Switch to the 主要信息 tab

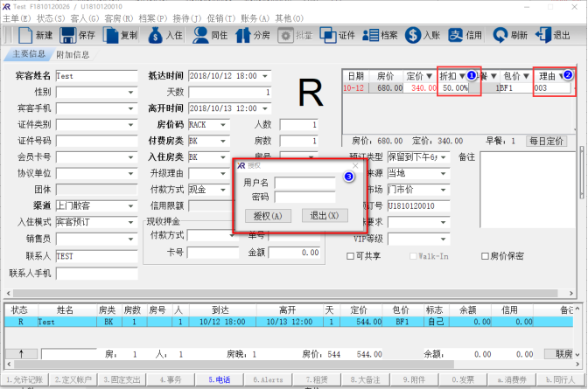(29, 54)
